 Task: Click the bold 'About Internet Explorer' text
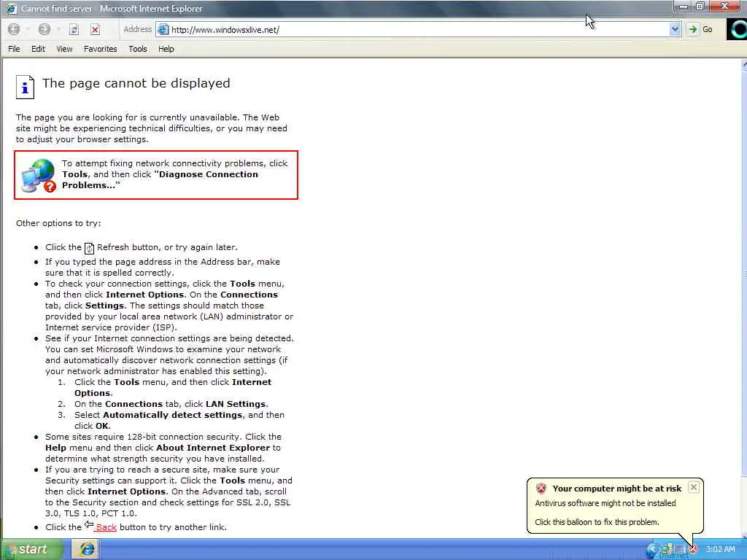point(213,448)
